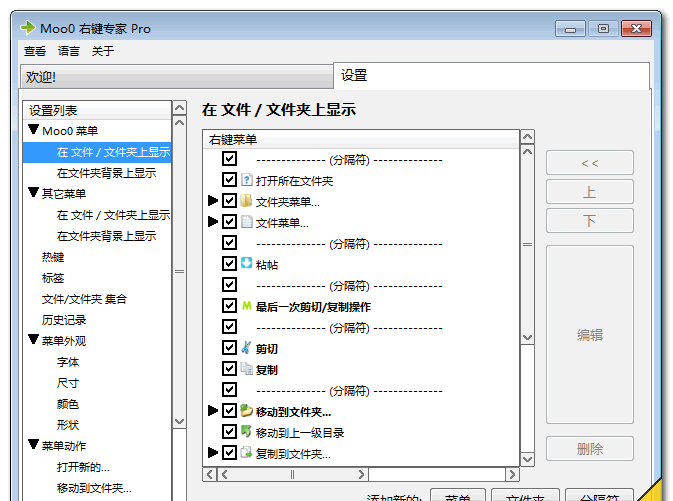Switch to the 欢迎! tab
673x501 pixels.
(x=176, y=77)
